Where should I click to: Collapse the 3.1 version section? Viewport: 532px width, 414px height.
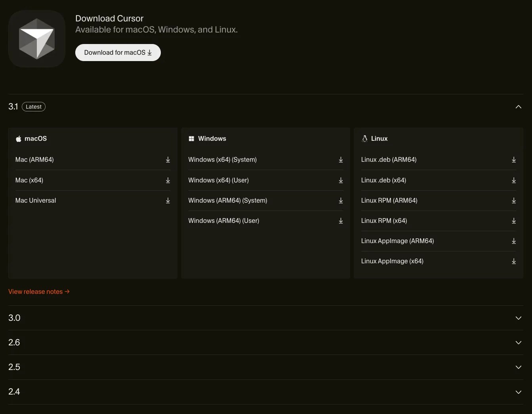tap(518, 107)
